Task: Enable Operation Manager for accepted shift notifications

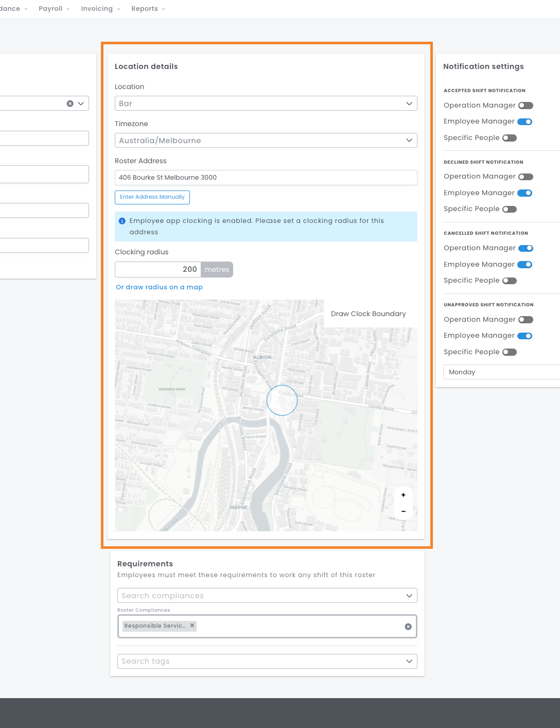Action: pyautogui.click(x=526, y=106)
